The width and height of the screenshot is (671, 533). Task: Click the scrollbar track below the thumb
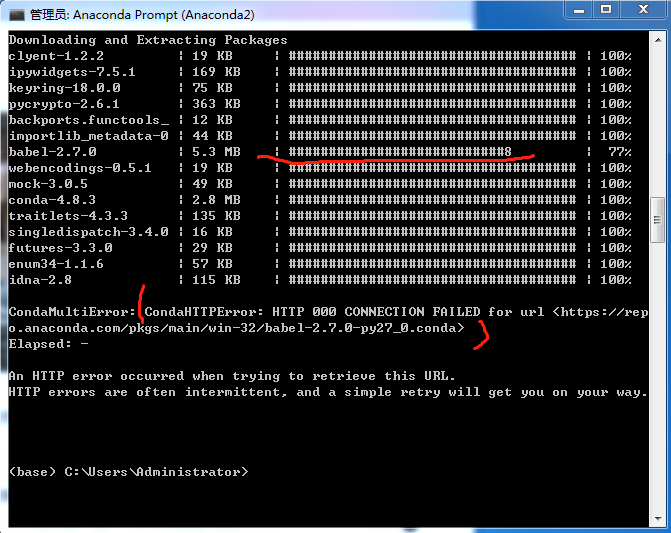click(657, 380)
